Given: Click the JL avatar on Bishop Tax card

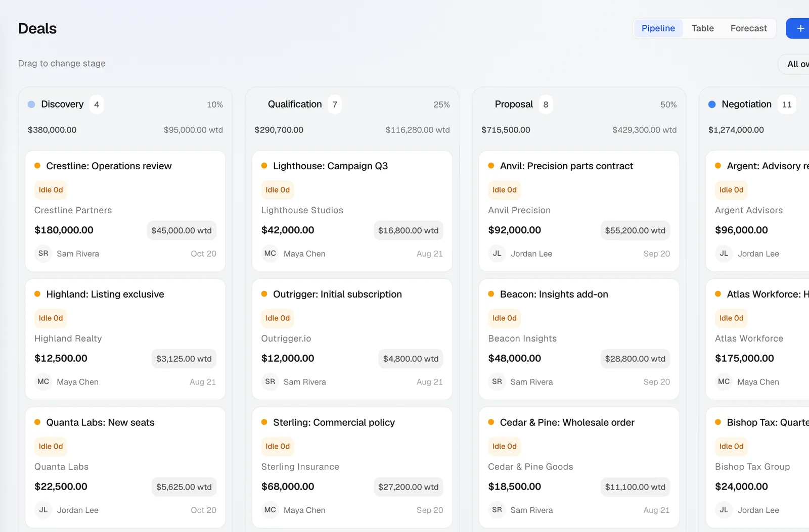Looking at the screenshot, I should 724,510.
